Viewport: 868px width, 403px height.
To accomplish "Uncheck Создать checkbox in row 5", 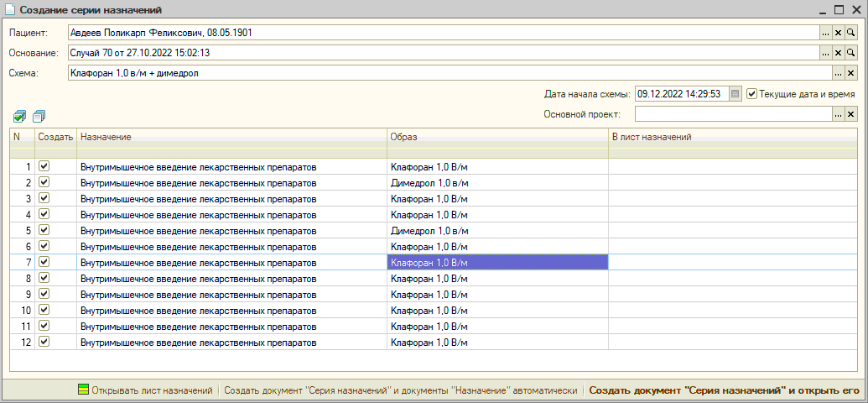I will click(44, 230).
